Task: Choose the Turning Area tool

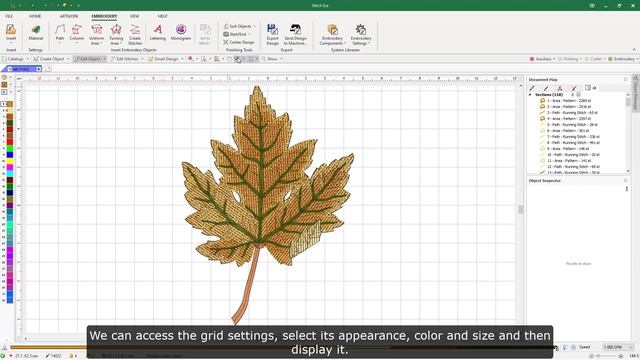Action: (116, 34)
